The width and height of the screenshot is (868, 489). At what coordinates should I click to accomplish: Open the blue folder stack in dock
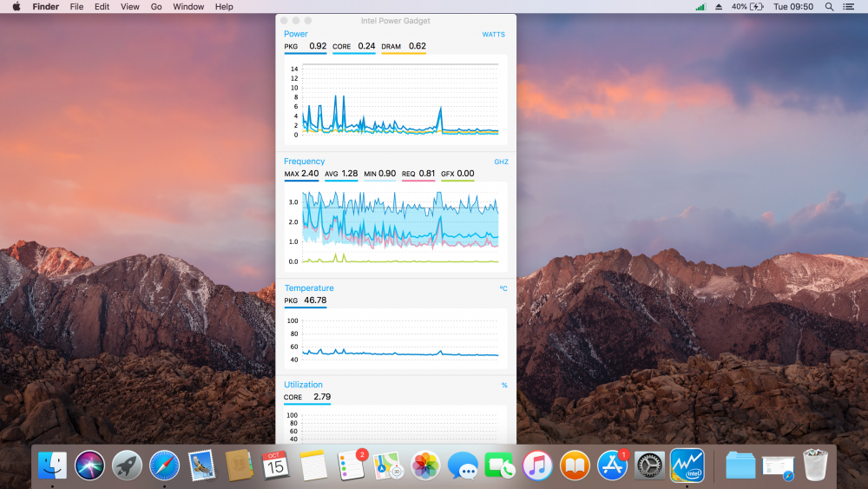pos(740,466)
